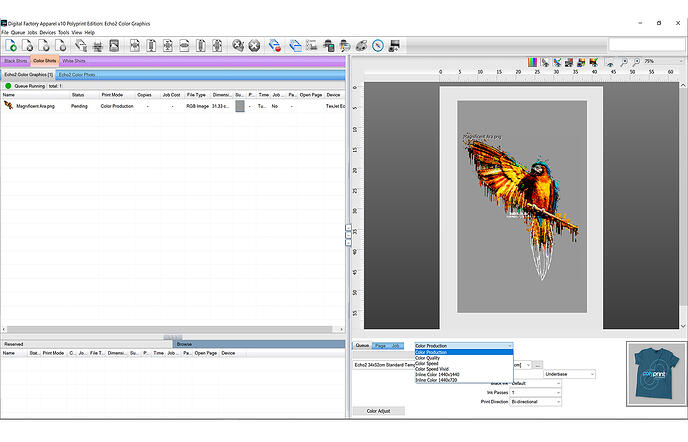Open the Print Direction Bi-directional dropdown
Screen dimensions: 688x442
(x=535, y=402)
